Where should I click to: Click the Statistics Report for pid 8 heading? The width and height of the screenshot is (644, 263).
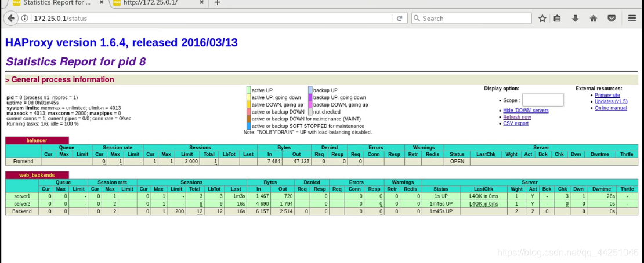click(75, 61)
